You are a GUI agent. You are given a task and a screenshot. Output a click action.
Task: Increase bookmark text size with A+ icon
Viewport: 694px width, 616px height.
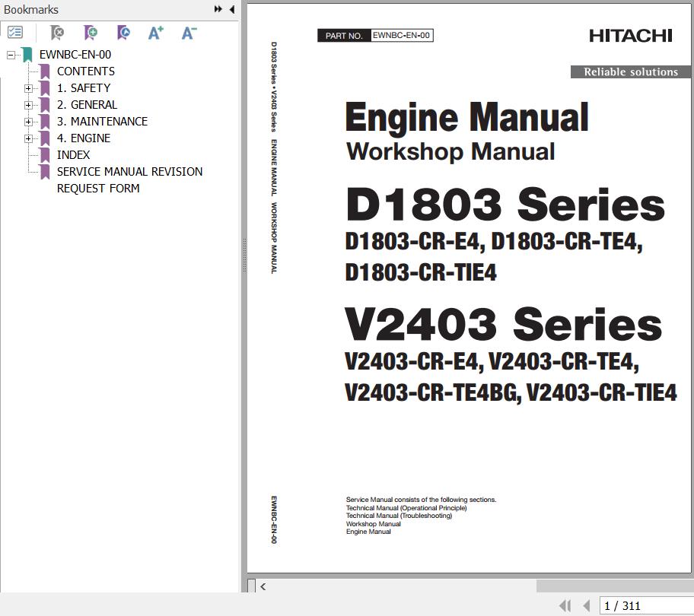pos(156,32)
